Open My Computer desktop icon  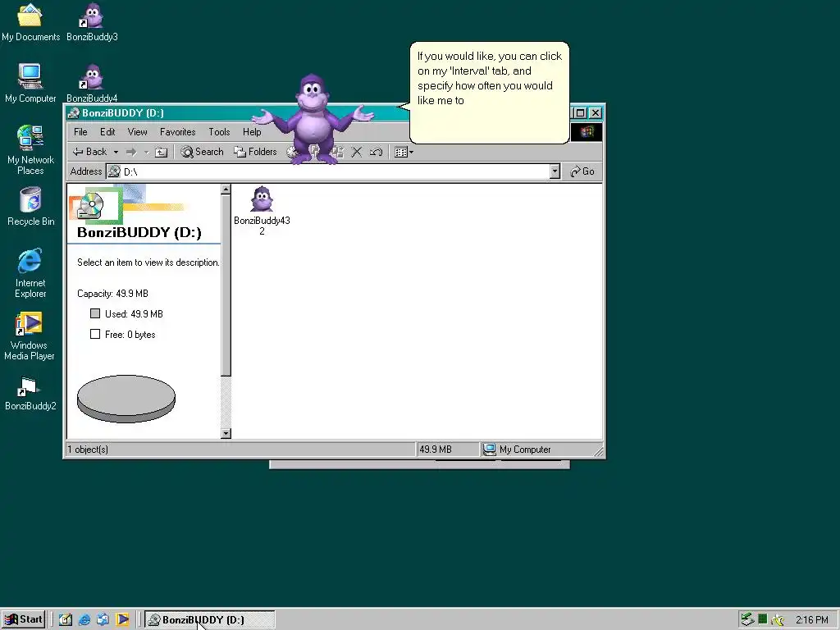click(x=30, y=83)
